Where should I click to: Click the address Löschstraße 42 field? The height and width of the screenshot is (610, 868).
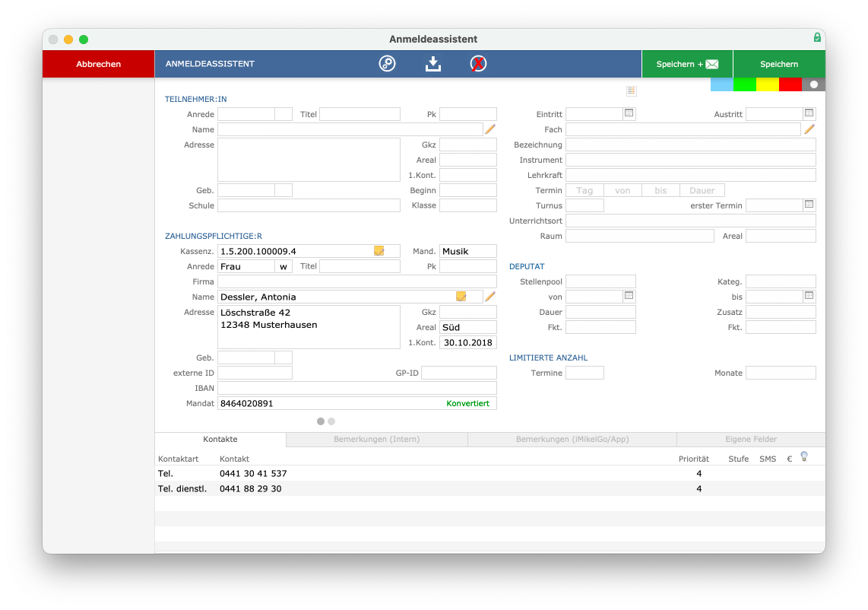(x=309, y=327)
